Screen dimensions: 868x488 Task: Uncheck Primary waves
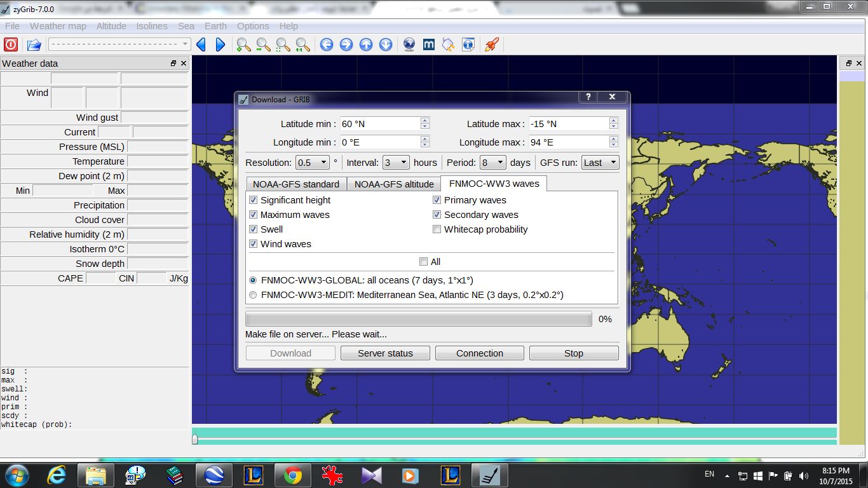coord(437,200)
